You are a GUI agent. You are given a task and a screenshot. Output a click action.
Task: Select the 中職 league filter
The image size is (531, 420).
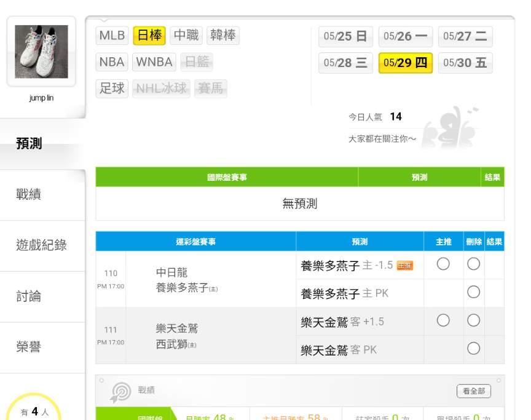point(186,36)
